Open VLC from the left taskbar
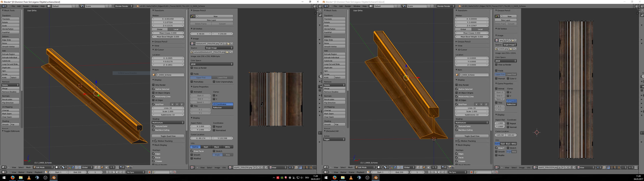644x181 pixels. (29, 177)
